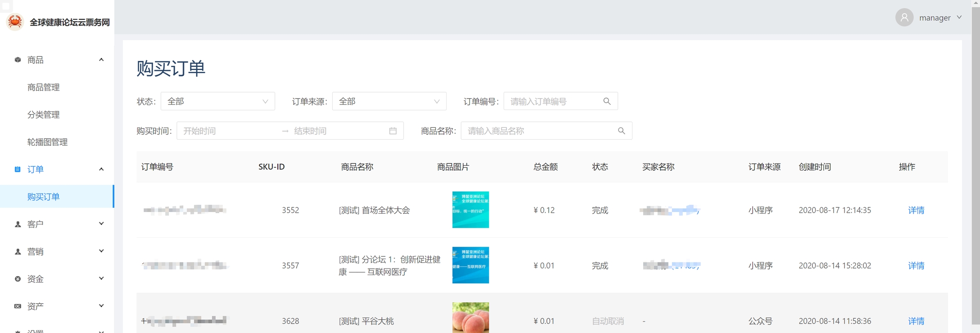
Task: Open 详情 for the 首场全体大会 order
Action: [x=916, y=210]
